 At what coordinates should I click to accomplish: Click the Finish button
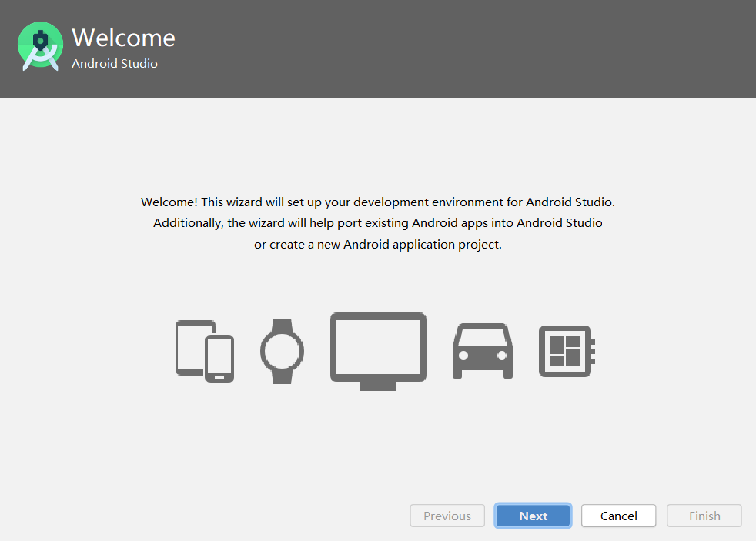(x=704, y=516)
